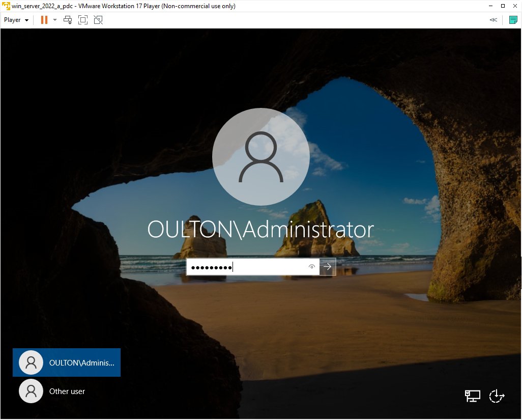The width and height of the screenshot is (522, 420).
Task: Click the orange Pause virtual machine button
Action: tap(44, 20)
